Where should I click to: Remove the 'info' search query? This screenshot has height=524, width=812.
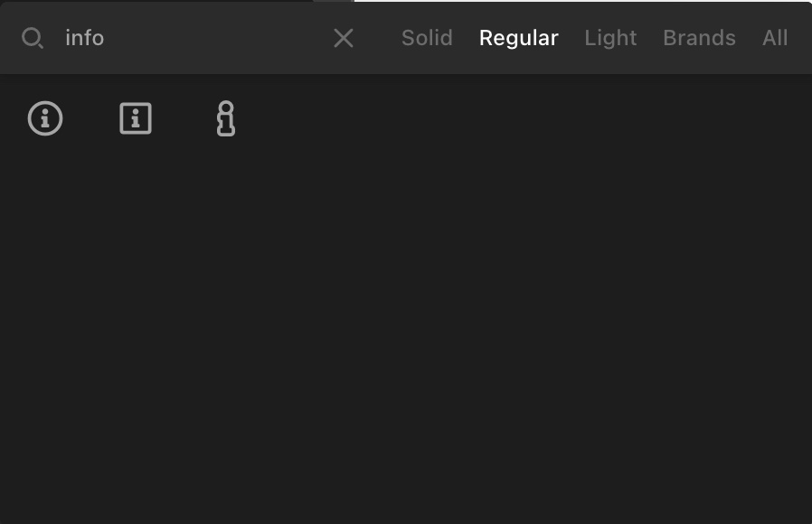coord(344,38)
